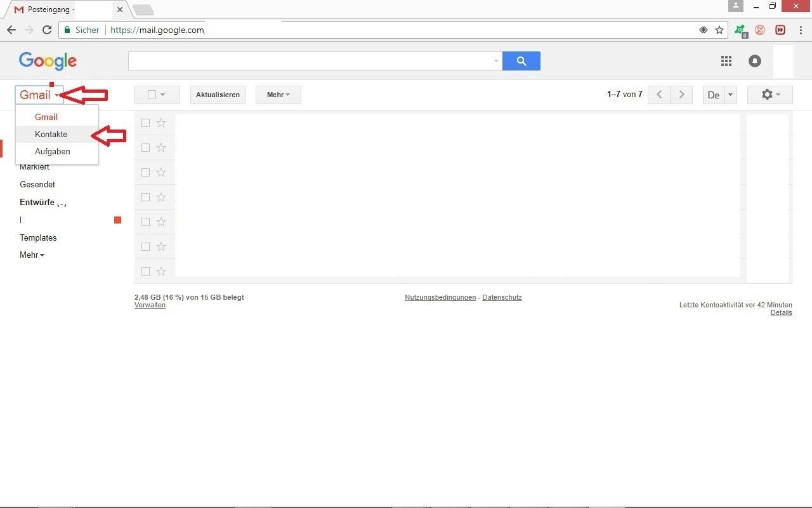
Task: Open the Templates label
Action: [38, 237]
